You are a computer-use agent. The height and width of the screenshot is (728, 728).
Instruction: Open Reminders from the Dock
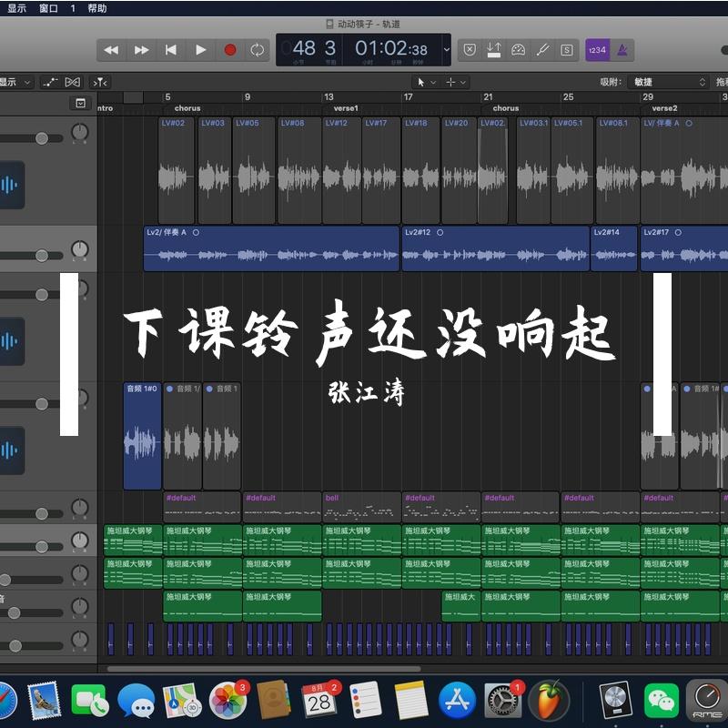[366, 701]
